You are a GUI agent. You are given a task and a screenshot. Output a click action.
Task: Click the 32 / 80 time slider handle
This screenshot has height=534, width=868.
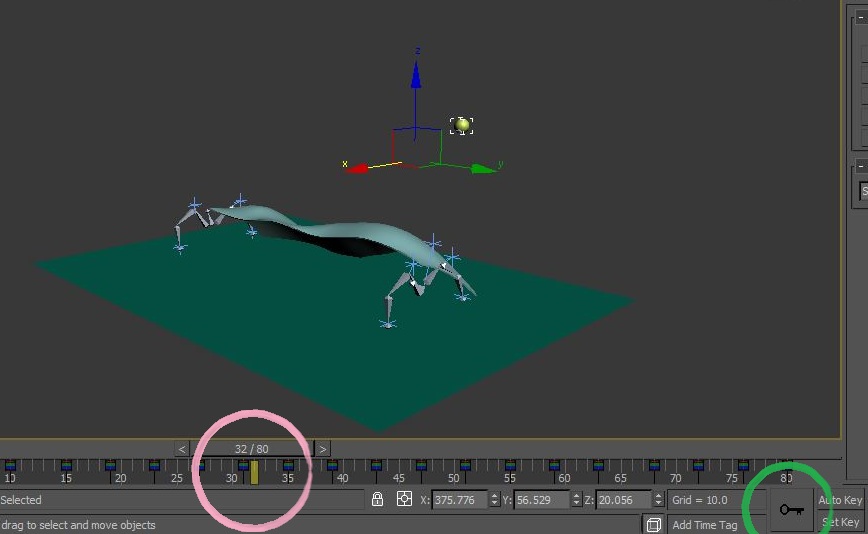click(252, 449)
